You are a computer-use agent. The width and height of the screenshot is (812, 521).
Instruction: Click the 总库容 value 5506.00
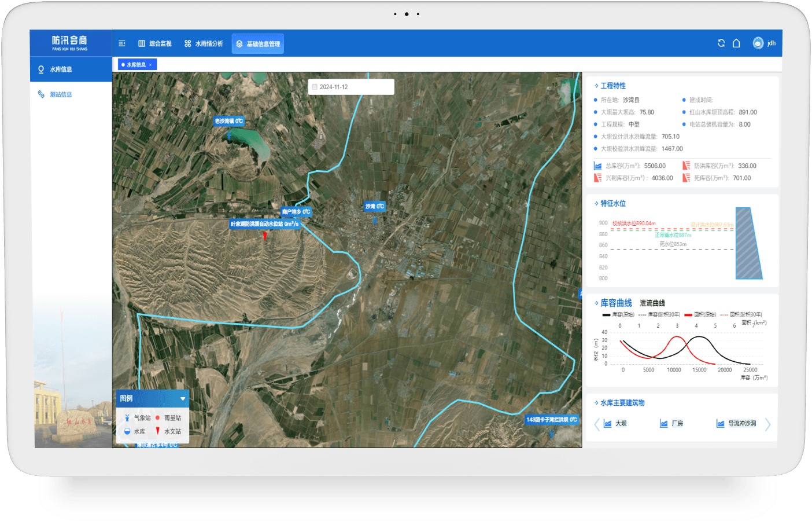tap(655, 166)
